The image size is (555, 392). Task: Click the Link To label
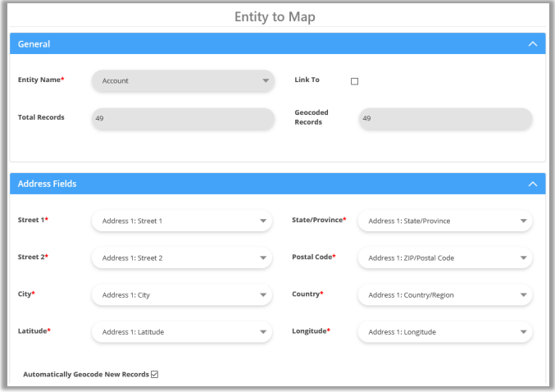[x=307, y=80]
